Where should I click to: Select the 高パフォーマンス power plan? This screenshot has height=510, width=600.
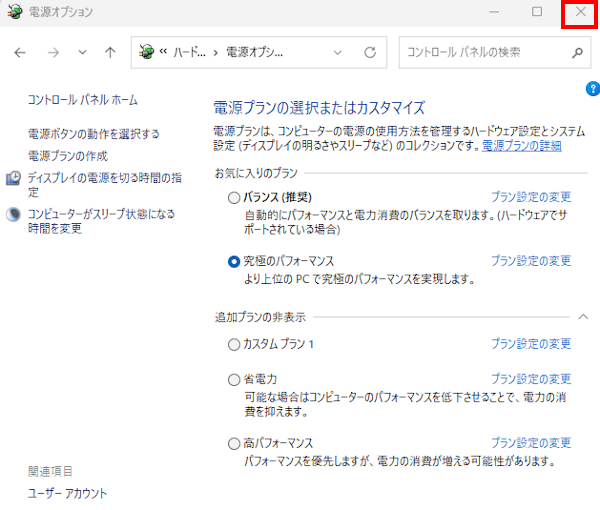[234, 443]
